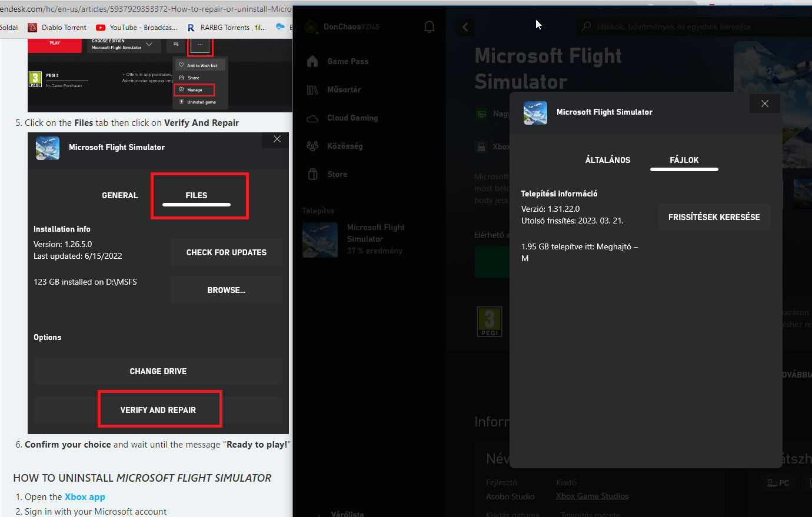This screenshot has width=812, height=517.
Task: Click the search magnifier icon
Action: click(x=586, y=27)
